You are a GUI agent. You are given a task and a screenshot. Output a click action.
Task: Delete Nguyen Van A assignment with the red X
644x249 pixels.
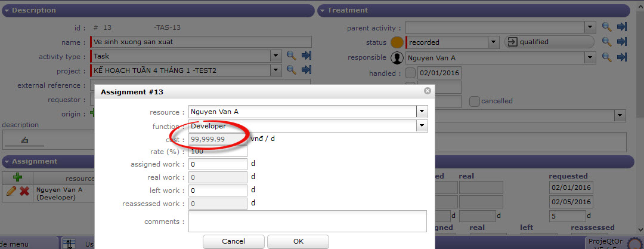24,192
